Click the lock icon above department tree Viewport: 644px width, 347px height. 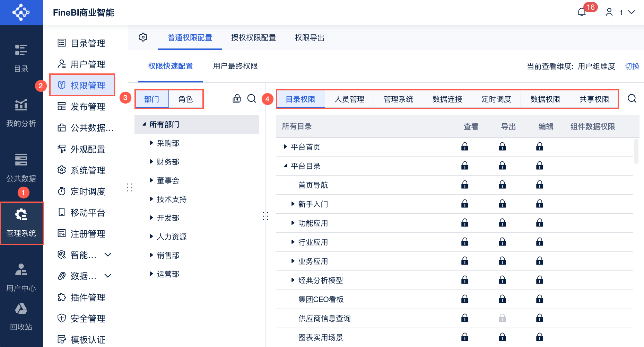[237, 99]
